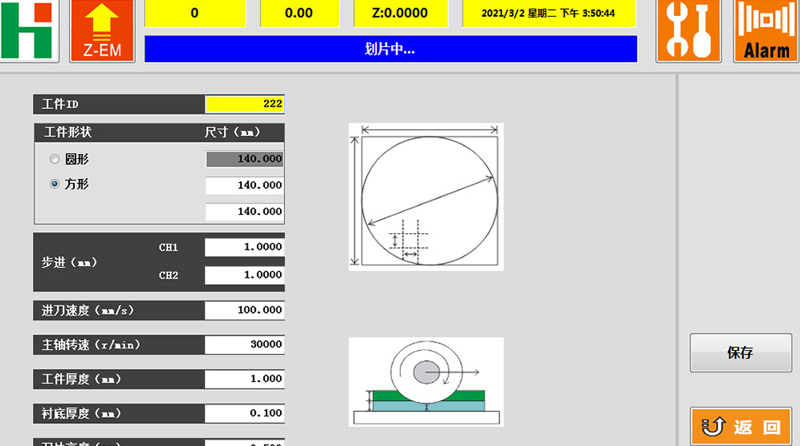The width and height of the screenshot is (800, 446).
Task: Edit the 主轴转速 spindle speed value
Action: (x=245, y=345)
